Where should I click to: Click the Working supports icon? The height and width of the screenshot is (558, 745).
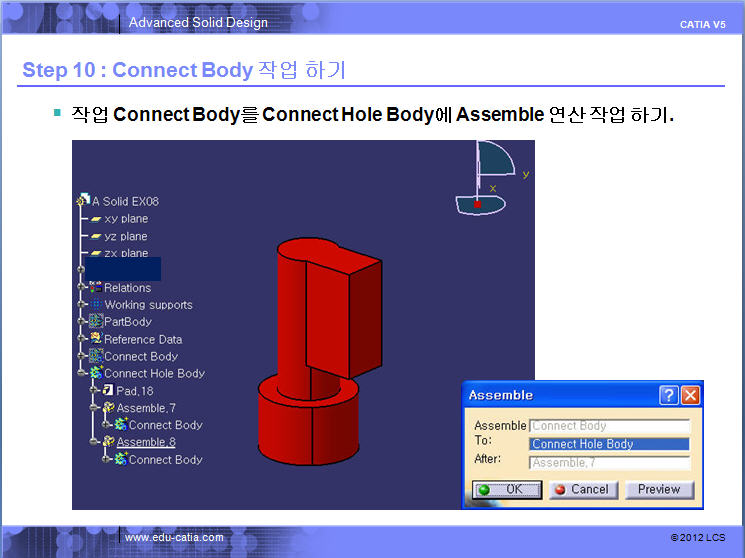point(96,305)
